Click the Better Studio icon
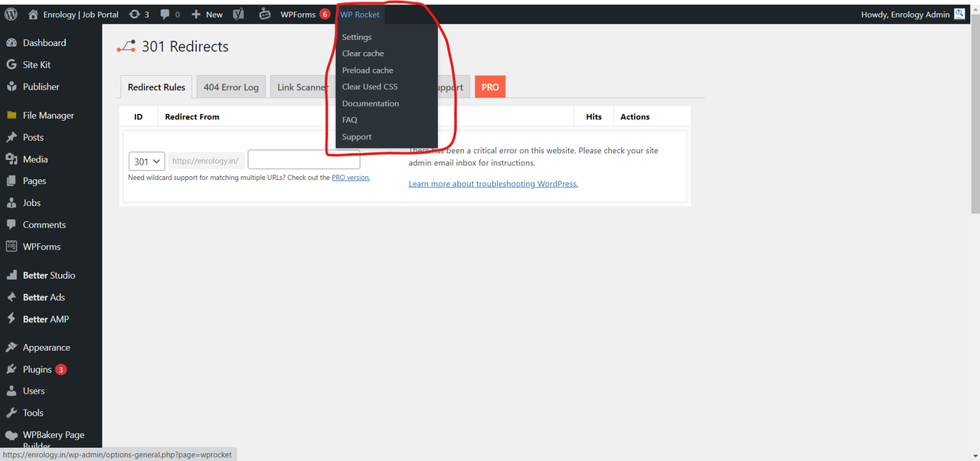The width and height of the screenshot is (980, 461). point(11,275)
